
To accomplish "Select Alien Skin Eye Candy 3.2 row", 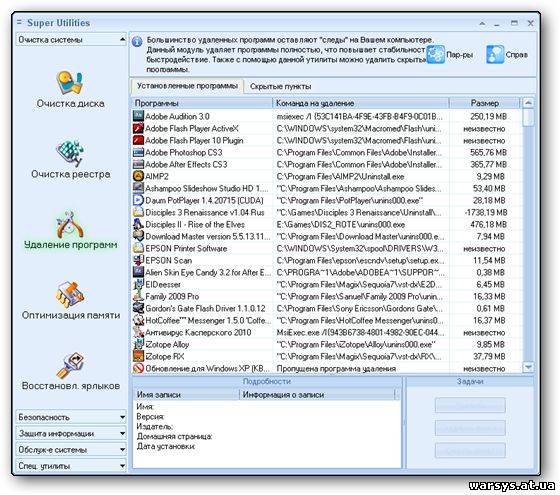I will coord(326,272).
